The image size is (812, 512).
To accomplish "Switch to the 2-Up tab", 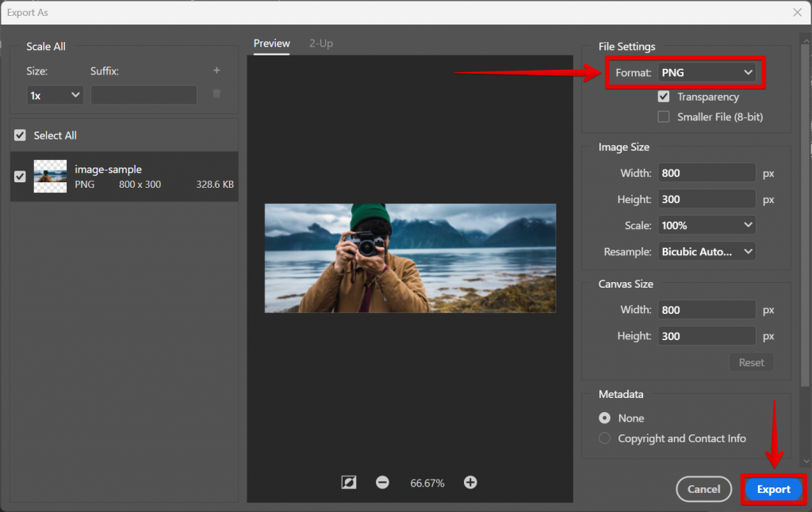I will pyautogui.click(x=321, y=44).
